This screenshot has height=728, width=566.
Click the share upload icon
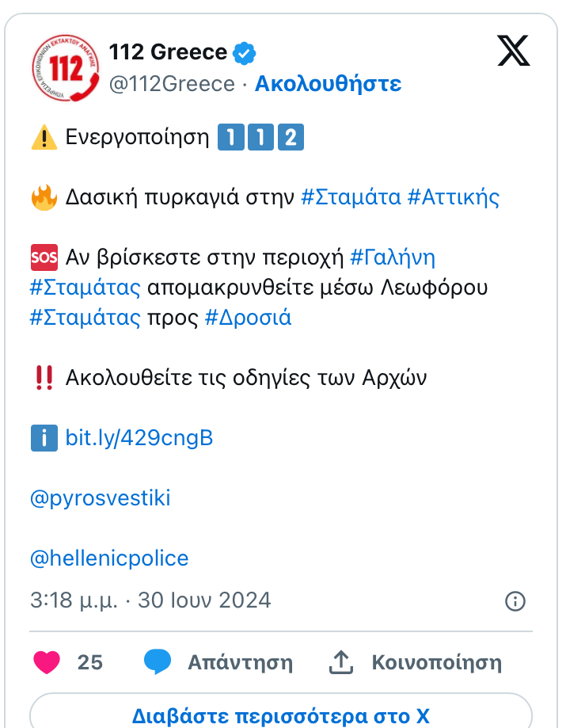coord(340,662)
